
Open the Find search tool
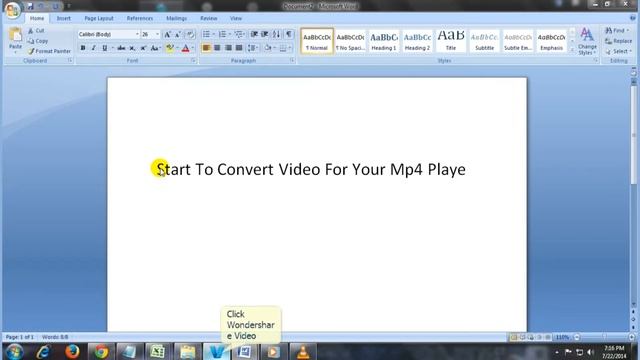(x=617, y=31)
